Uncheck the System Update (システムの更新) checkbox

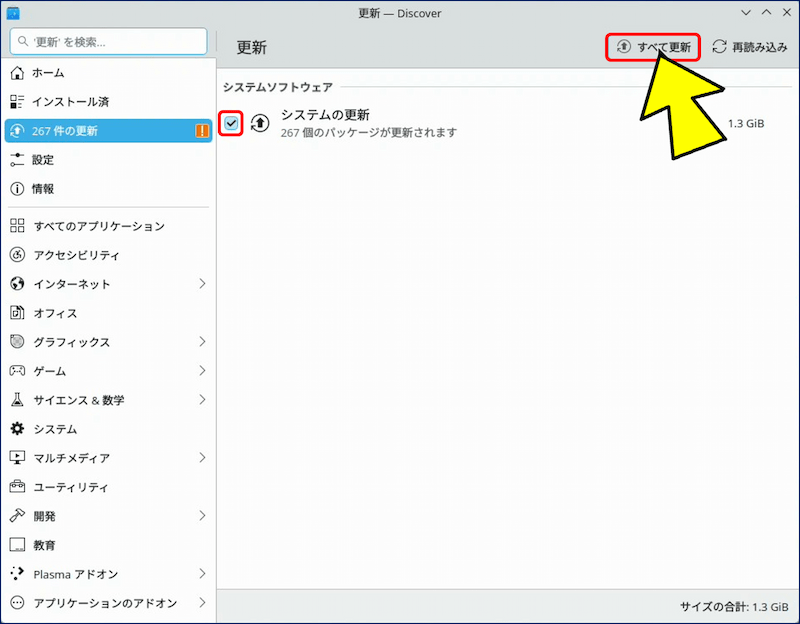tap(231, 123)
